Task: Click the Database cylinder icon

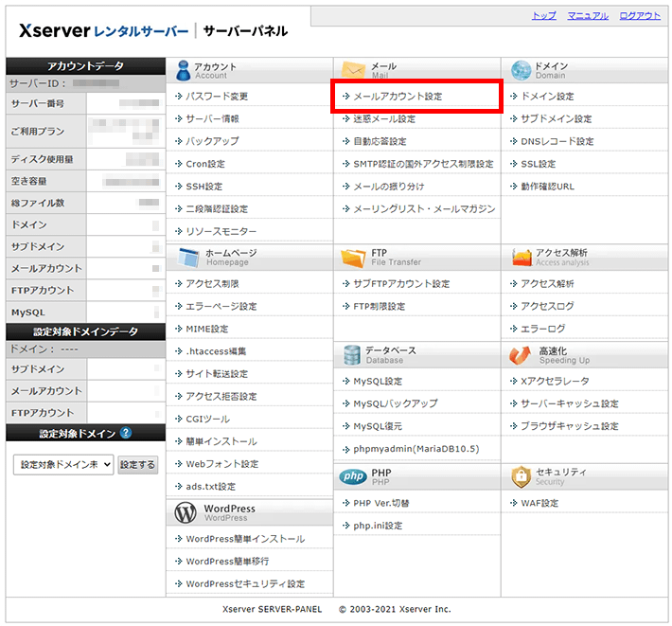Action: [352, 355]
